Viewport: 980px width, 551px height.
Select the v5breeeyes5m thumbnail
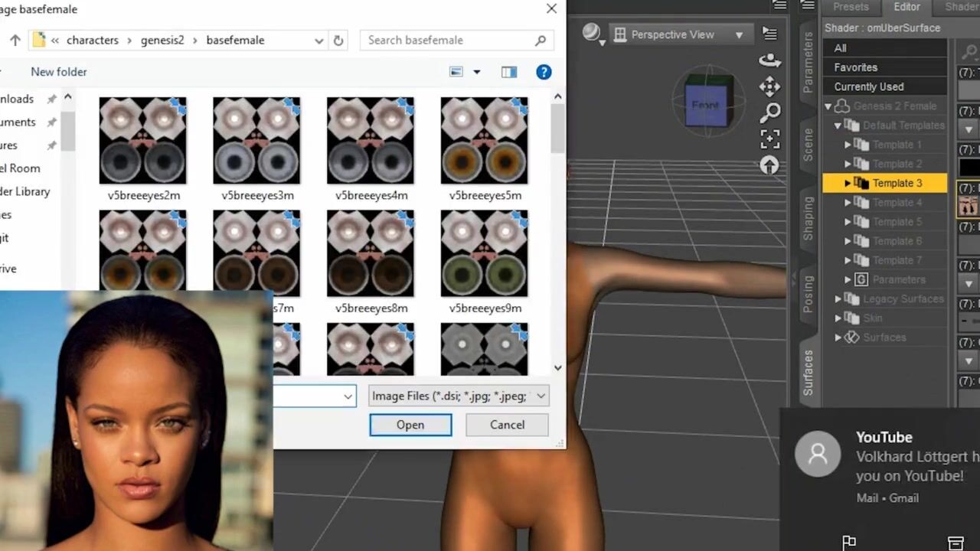click(x=484, y=141)
